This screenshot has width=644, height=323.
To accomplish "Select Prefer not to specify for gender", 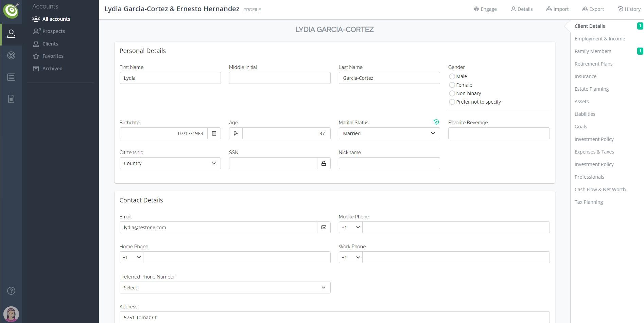I will click(x=452, y=102).
